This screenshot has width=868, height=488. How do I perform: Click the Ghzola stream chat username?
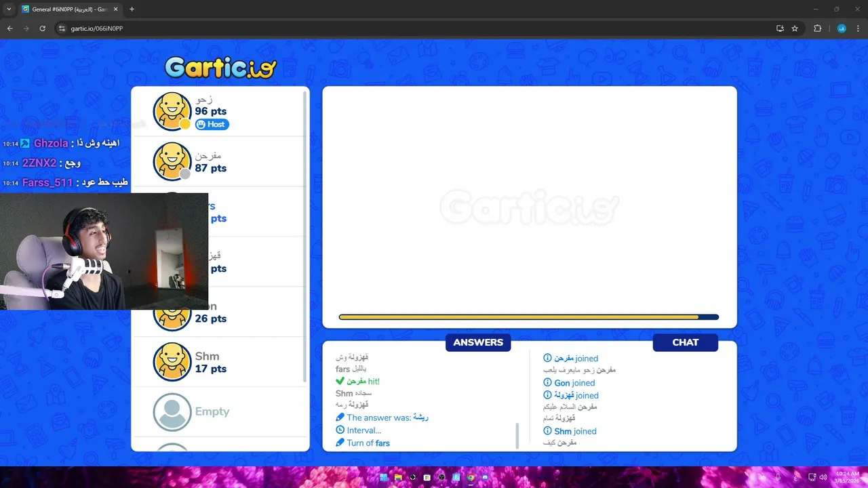[51, 143]
